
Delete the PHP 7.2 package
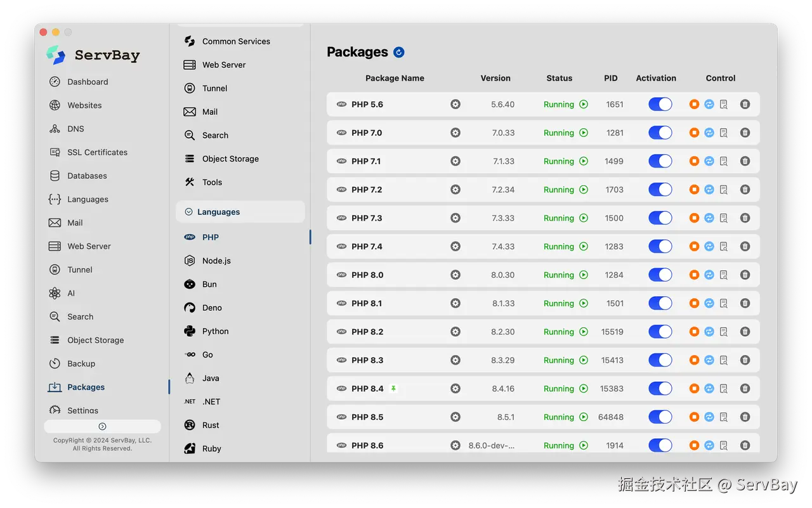coord(745,190)
